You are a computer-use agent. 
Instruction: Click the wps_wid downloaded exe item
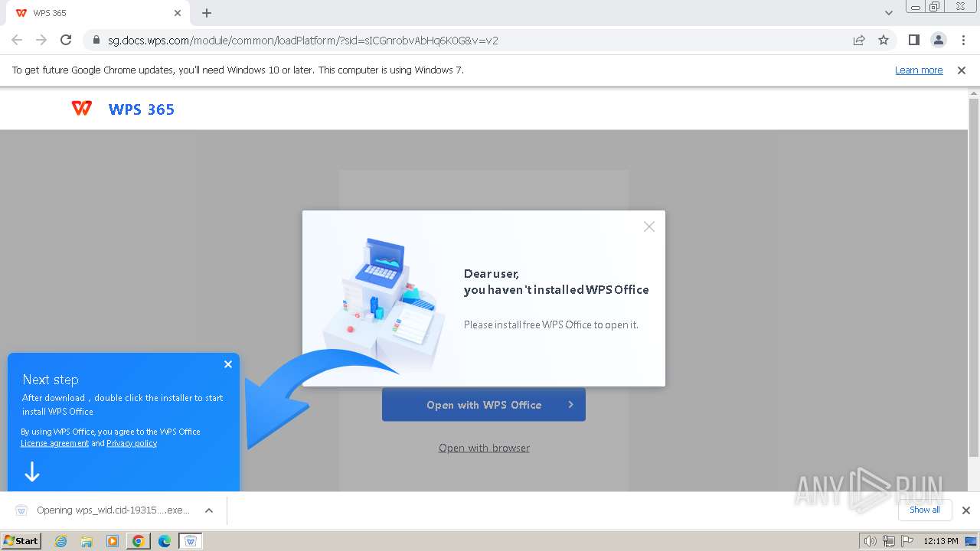coord(113,510)
